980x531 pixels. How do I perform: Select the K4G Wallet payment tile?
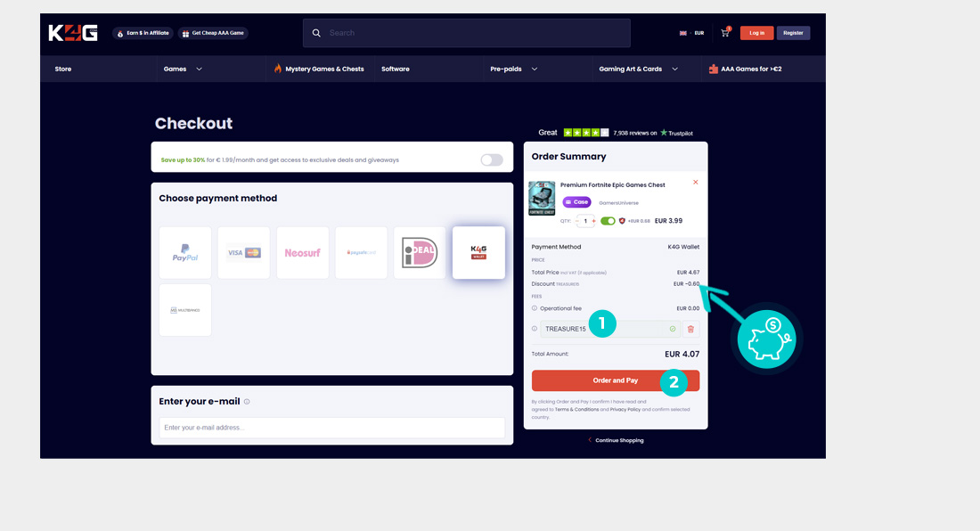(478, 252)
